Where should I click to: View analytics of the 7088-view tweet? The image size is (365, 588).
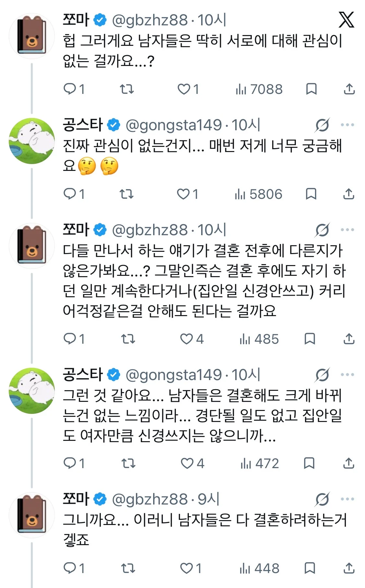(259, 89)
